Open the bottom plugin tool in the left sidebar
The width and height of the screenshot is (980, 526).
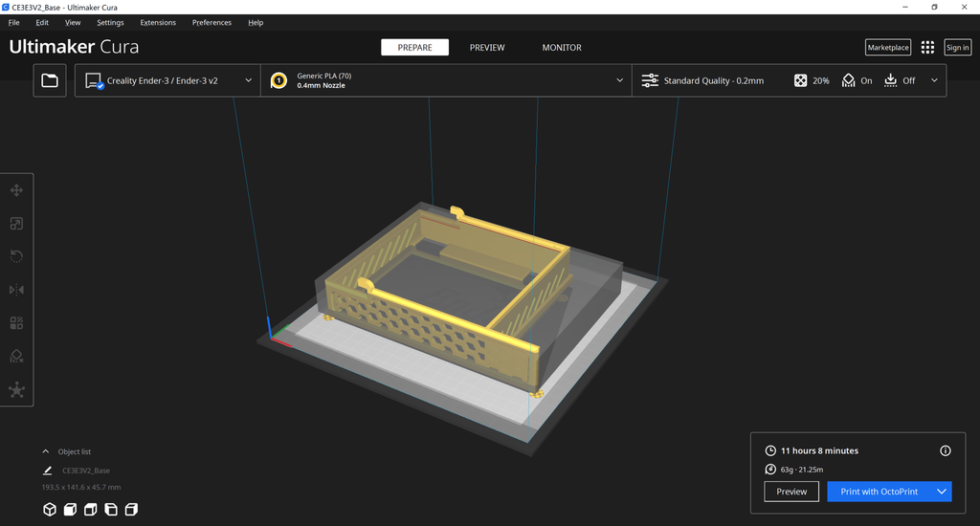17,390
